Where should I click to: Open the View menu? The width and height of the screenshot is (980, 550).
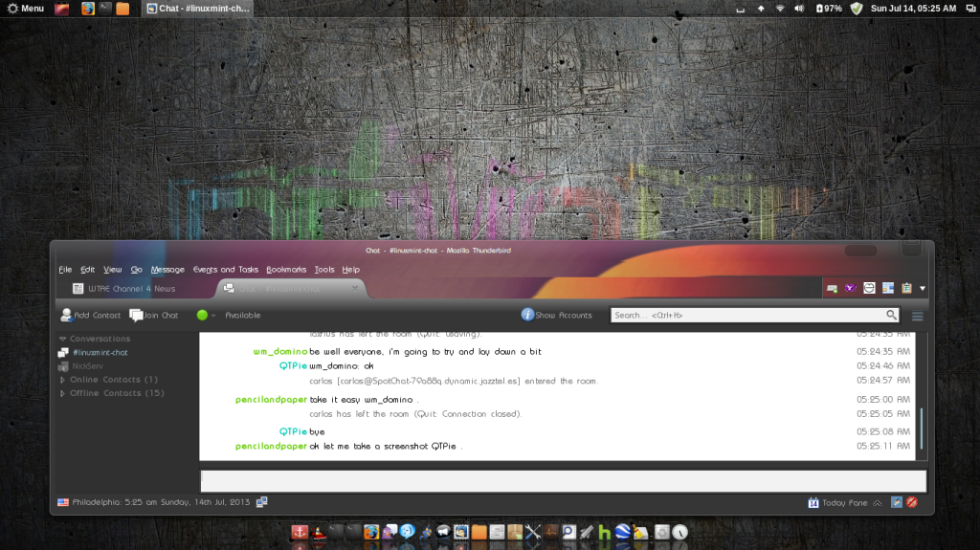[x=113, y=270]
